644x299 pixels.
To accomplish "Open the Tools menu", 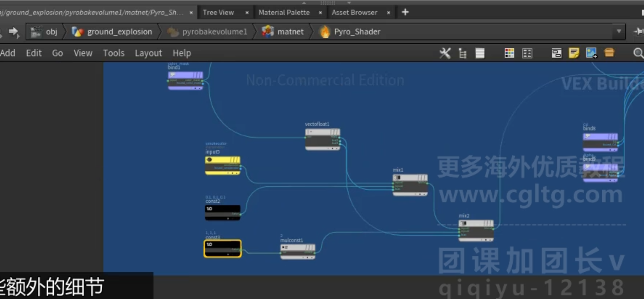I will point(114,53).
